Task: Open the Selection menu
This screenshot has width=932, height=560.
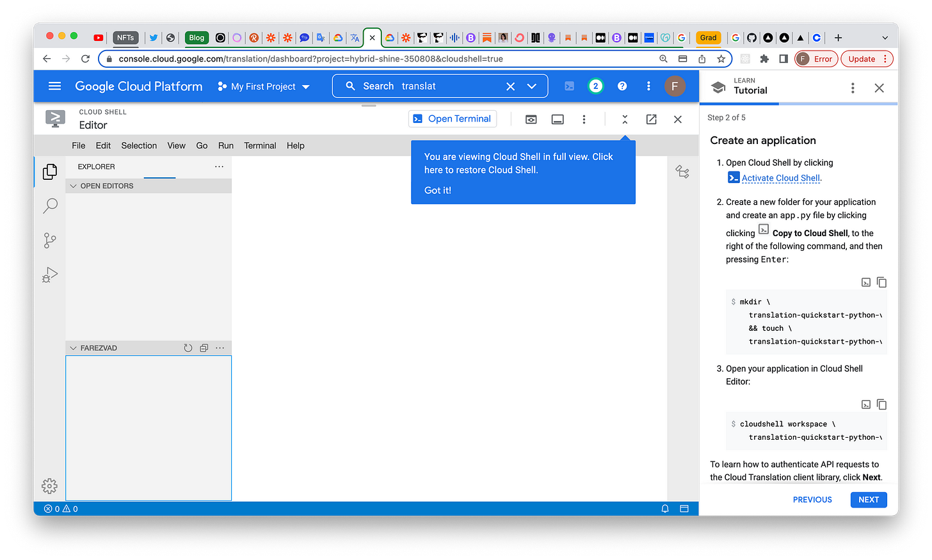Action: 139,146
